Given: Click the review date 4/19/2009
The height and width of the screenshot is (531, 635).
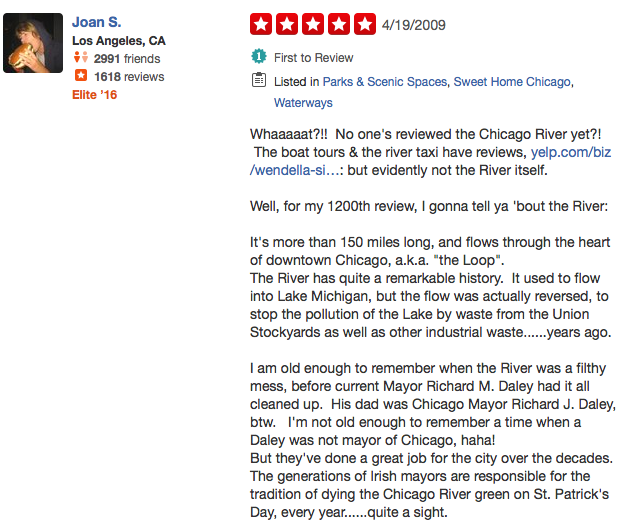Looking at the screenshot, I should click(x=413, y=25).
